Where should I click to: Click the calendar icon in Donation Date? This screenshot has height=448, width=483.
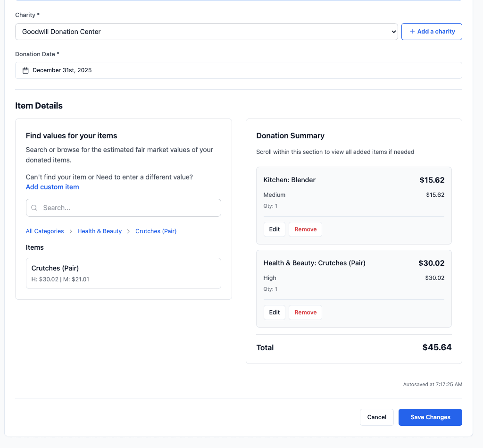(x=26, y=70)
